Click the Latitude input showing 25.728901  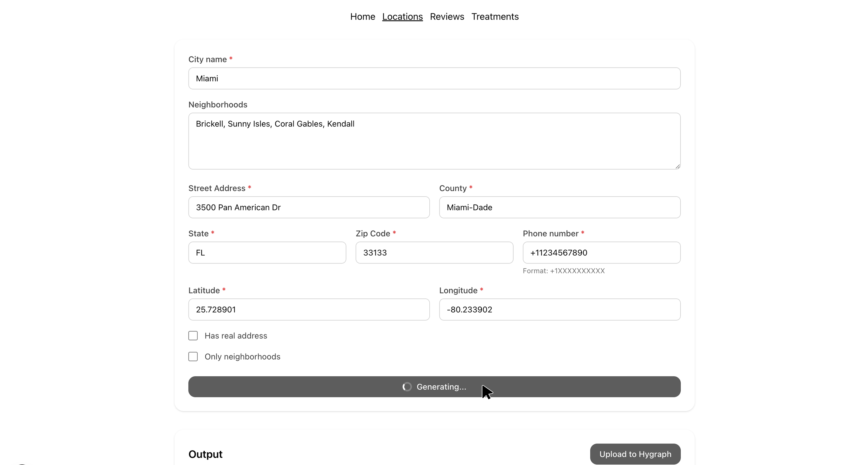click(x=309, y=309)
